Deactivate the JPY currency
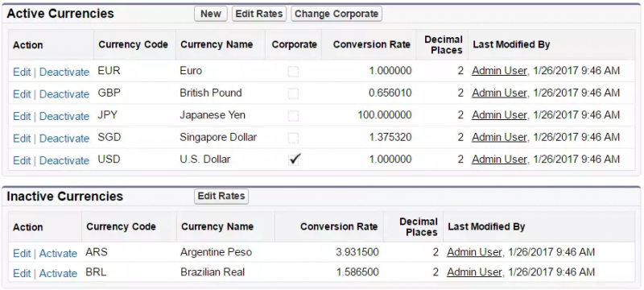The width and height of the screenshot is (644, 290). tap(64, 116)
